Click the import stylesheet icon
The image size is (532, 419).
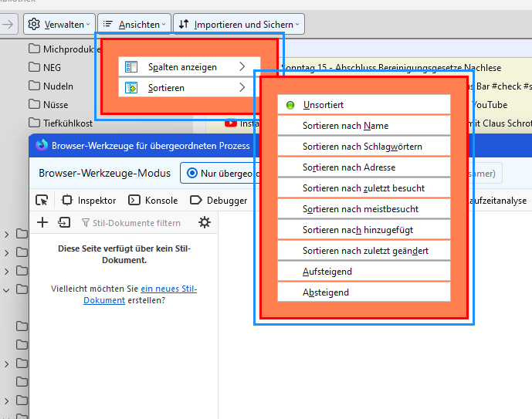(64, 223)
